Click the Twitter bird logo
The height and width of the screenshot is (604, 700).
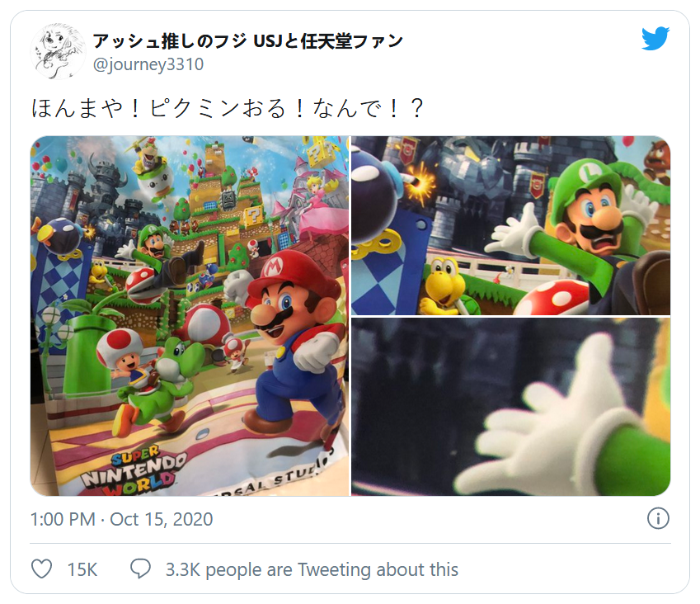[x=655, y=39]
